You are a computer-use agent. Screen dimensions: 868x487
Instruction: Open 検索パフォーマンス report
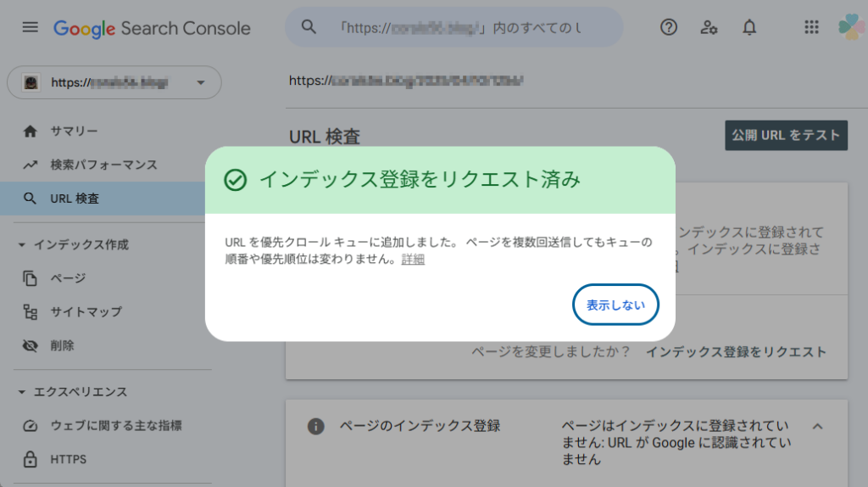105,165
